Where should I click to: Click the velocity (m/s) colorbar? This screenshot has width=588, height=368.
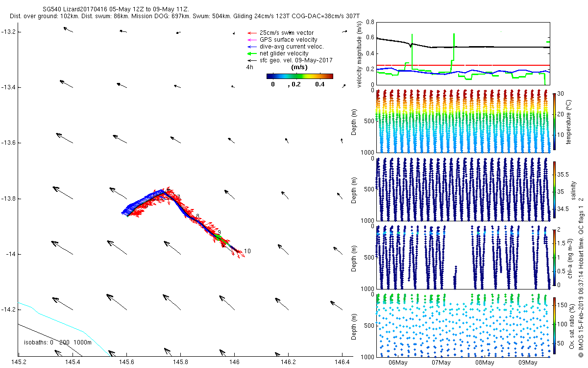pos(299,76)
